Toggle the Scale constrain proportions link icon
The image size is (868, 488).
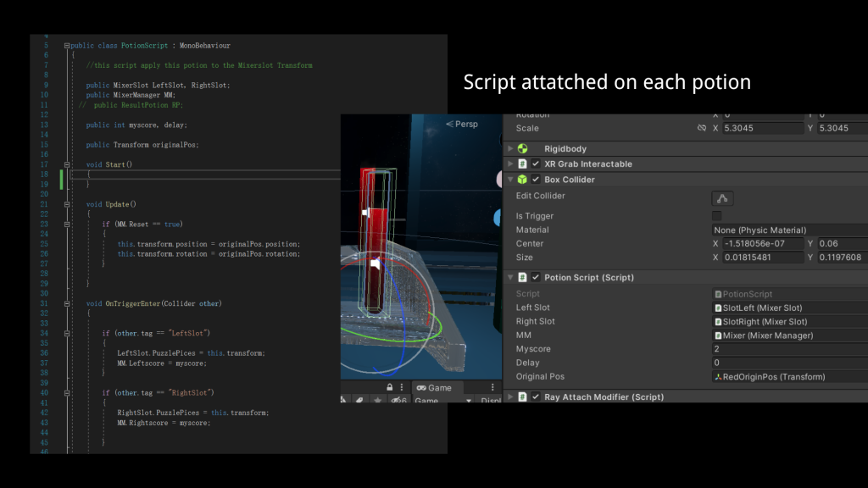point(701,128)
